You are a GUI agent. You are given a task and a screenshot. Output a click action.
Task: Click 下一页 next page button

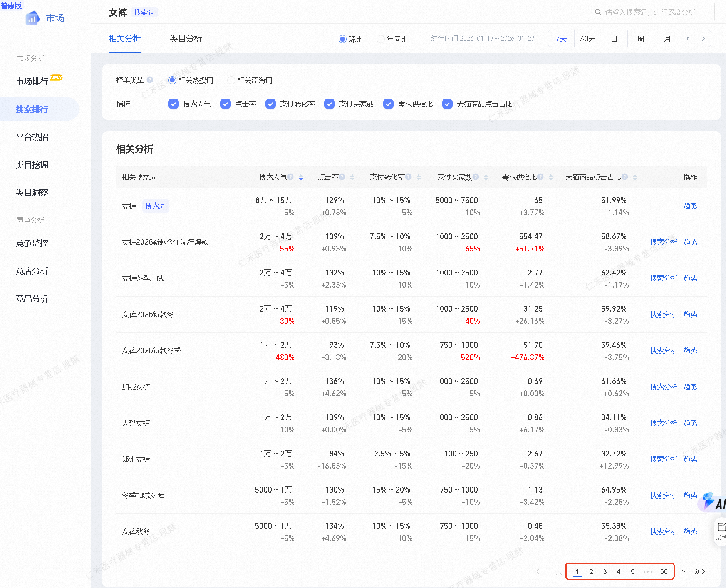(692, 571)
